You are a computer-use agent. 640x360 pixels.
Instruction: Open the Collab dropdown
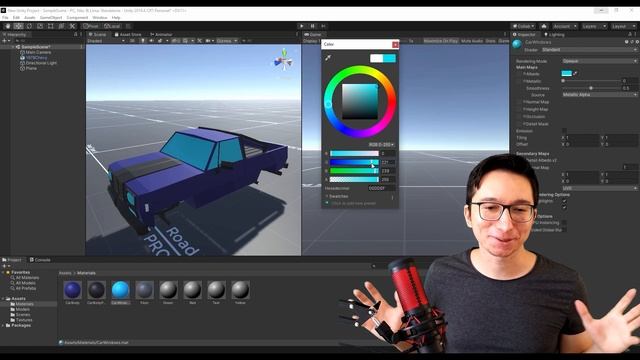(x=524, y=26)
